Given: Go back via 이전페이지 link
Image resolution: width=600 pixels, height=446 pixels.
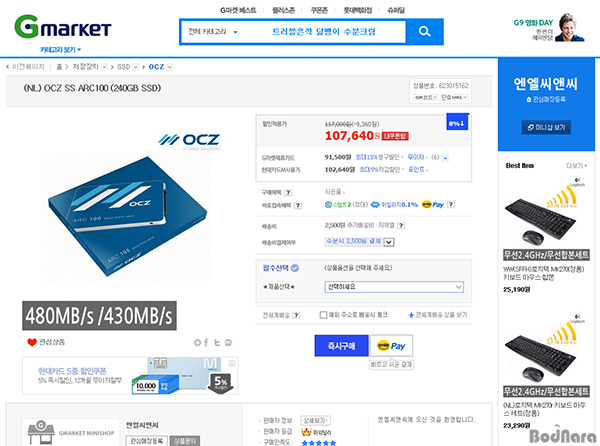Looking at the screenshot, I should coord(26,67).
